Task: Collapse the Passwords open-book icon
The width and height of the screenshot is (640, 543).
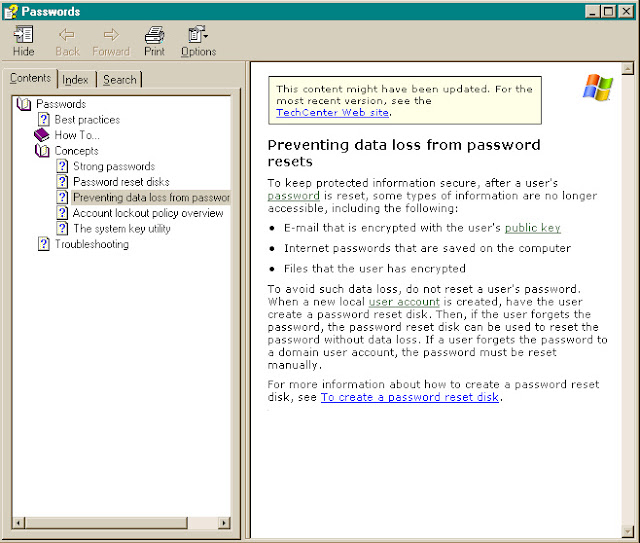Action: point(24,104)
